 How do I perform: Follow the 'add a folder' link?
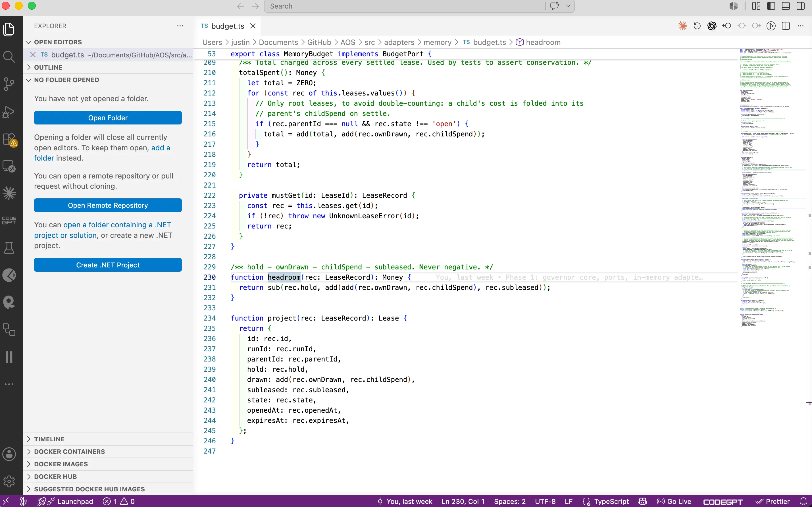[x=102, y=153]
